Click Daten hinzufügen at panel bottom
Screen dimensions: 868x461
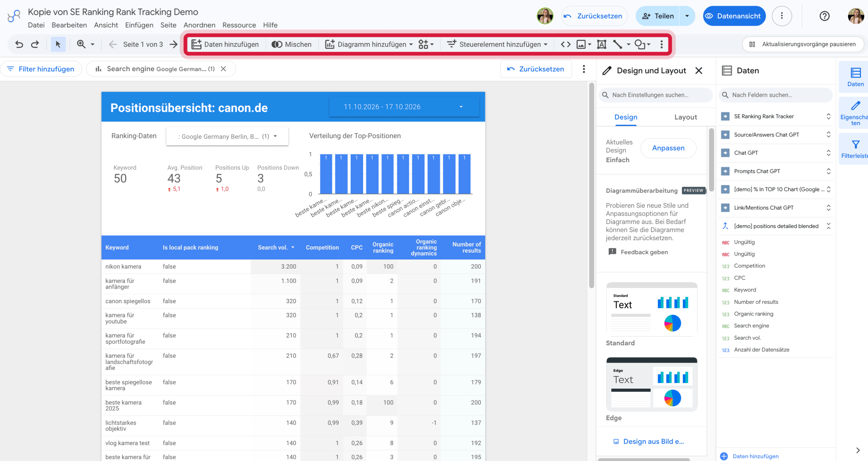pos(749,456)
